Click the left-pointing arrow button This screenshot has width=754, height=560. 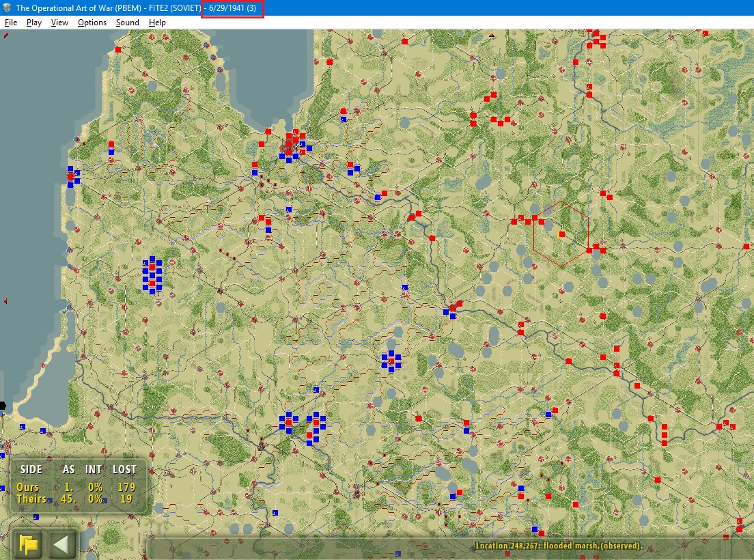click(61, 544)
